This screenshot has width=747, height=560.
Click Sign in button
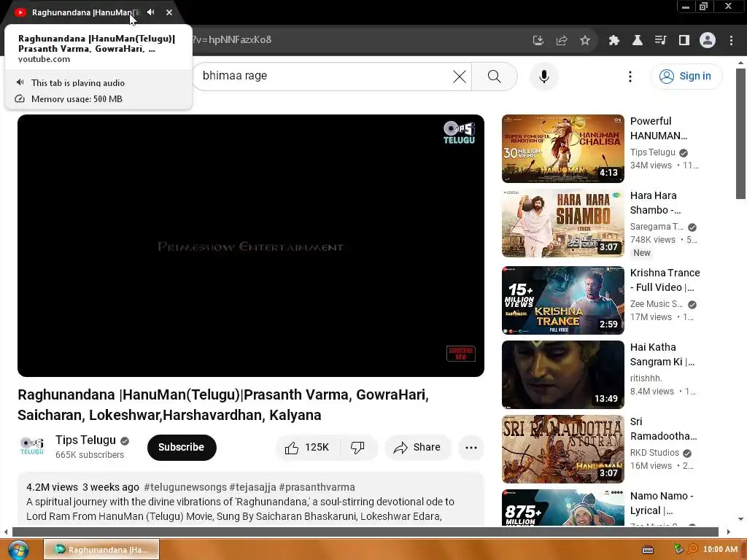(x=686, y=76)
